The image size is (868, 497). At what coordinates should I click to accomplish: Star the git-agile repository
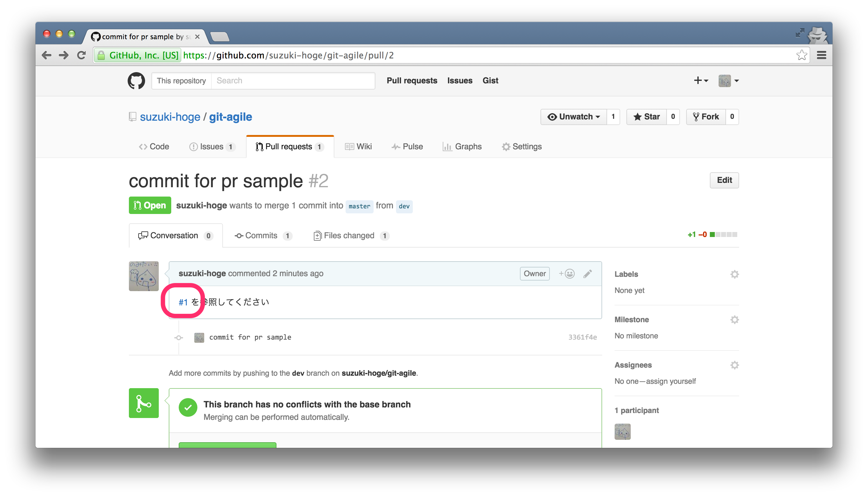coord(647,117)
